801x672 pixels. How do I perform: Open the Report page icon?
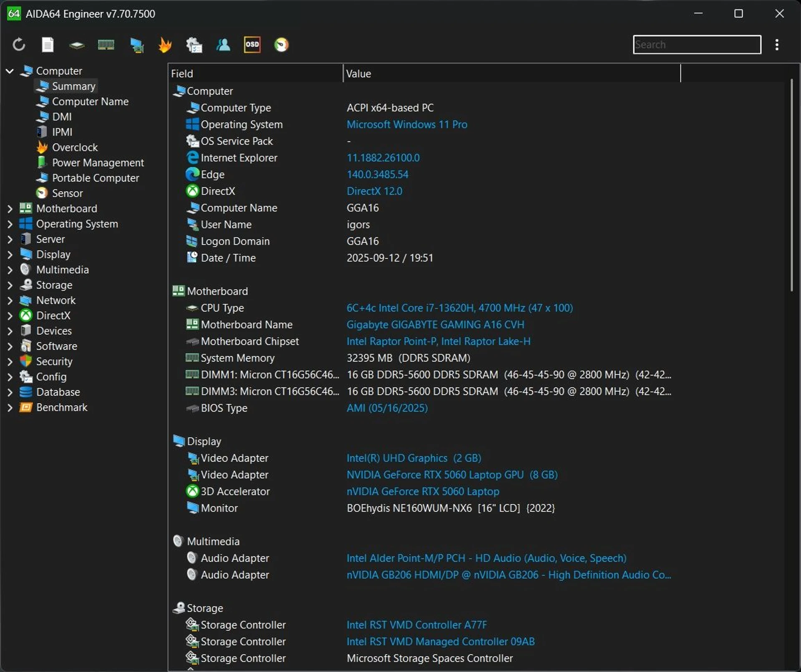coord(48,45)
